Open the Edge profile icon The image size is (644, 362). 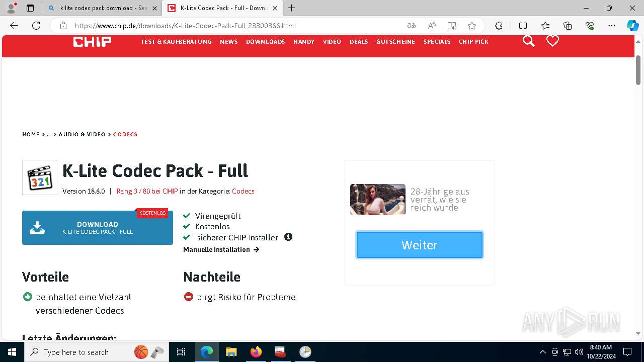coord(11,8)
